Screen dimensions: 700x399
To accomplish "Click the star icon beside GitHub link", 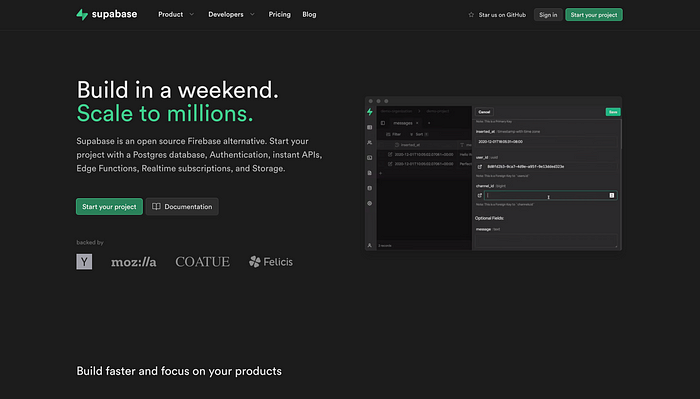I will point(471,15).
